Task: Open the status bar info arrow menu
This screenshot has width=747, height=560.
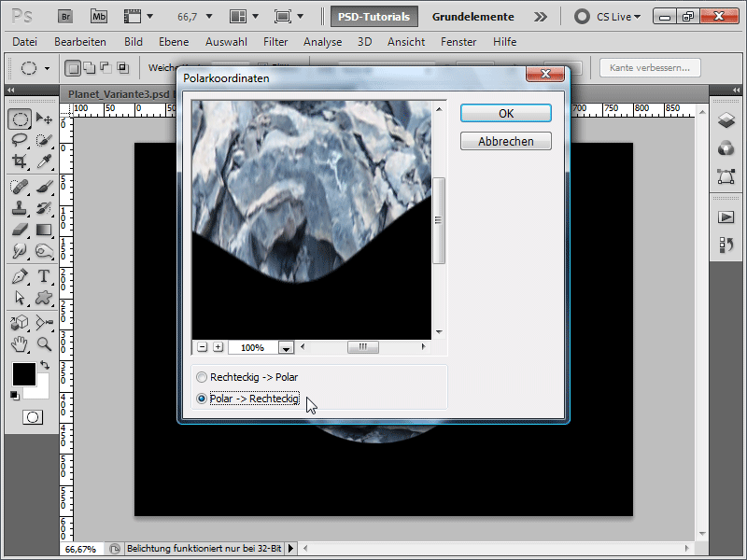Action: (x=290, y=549)
